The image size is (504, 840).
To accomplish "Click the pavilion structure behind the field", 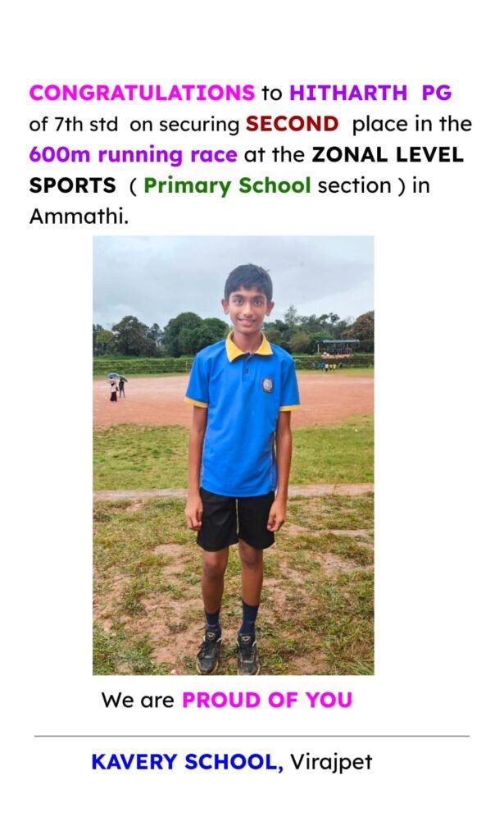I will pyautogui.click(x=338, y=346).
